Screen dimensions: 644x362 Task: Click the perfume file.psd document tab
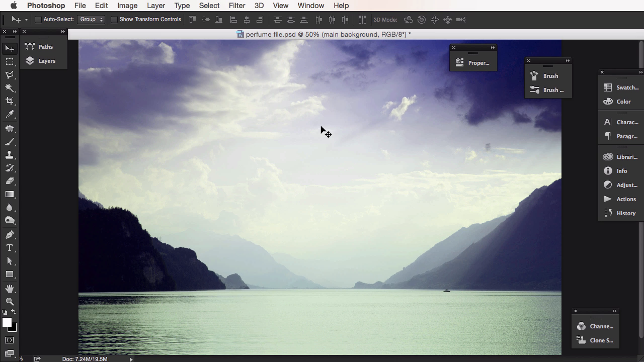click(324, 34)
